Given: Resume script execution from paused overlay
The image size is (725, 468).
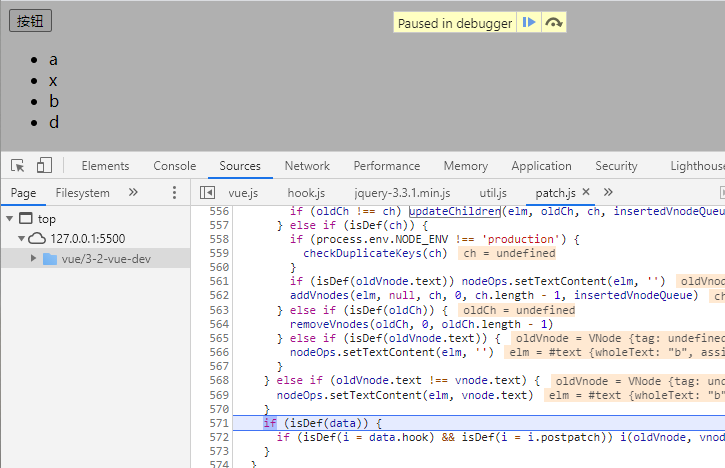Looking at the screenshot, I should pyautogui.click(x=529, y=22).
